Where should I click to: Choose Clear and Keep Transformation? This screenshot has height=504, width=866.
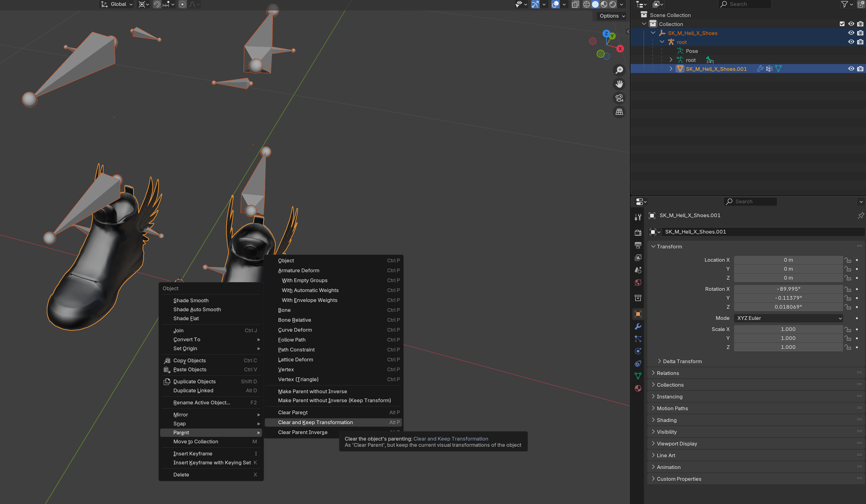pyautogui.click(x=315, y=422)
